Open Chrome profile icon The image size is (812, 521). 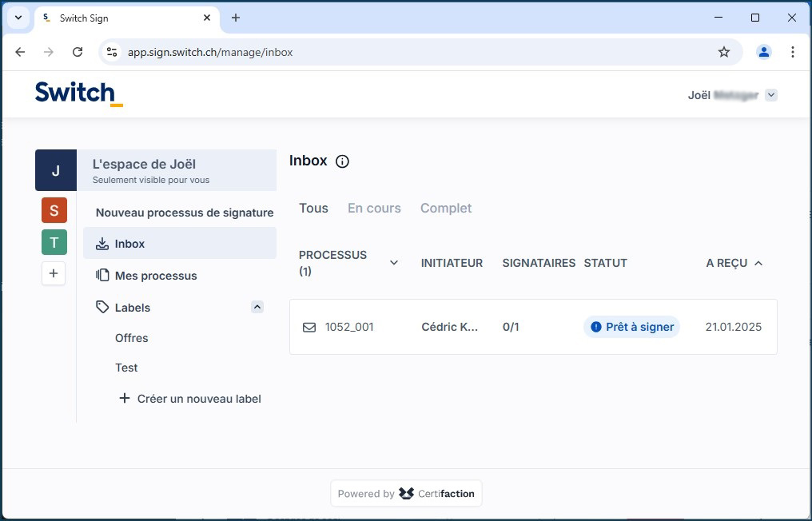(763, 52)
